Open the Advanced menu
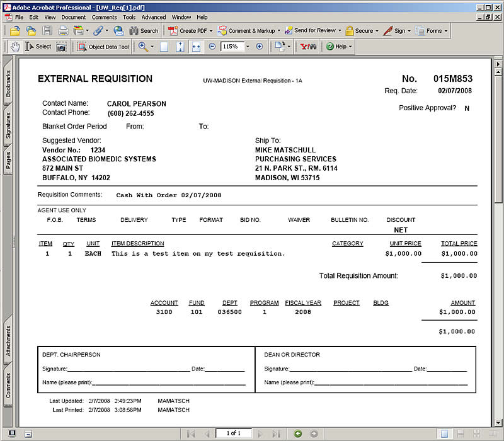 [x=154, y=18]
